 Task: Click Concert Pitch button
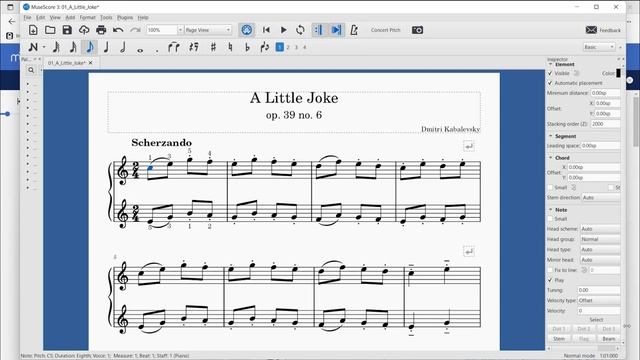tap(385, 30)
